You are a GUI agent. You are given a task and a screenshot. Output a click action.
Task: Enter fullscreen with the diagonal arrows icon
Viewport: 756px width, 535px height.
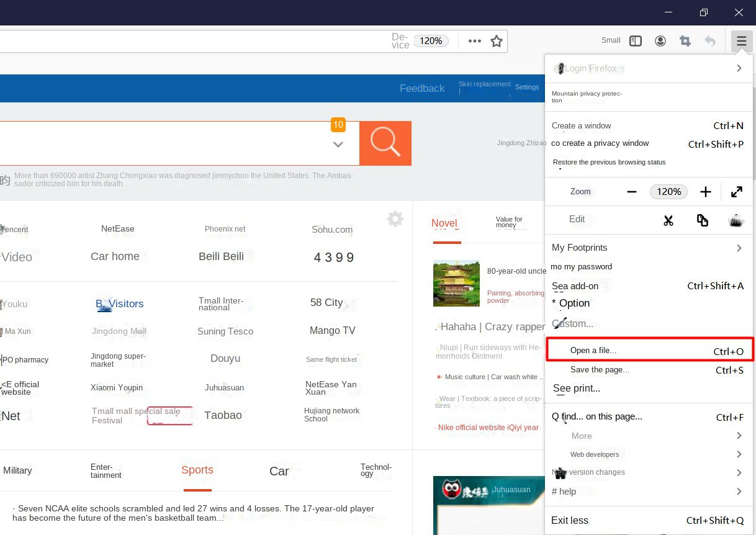pyautogui.click(x=737, y=192)
